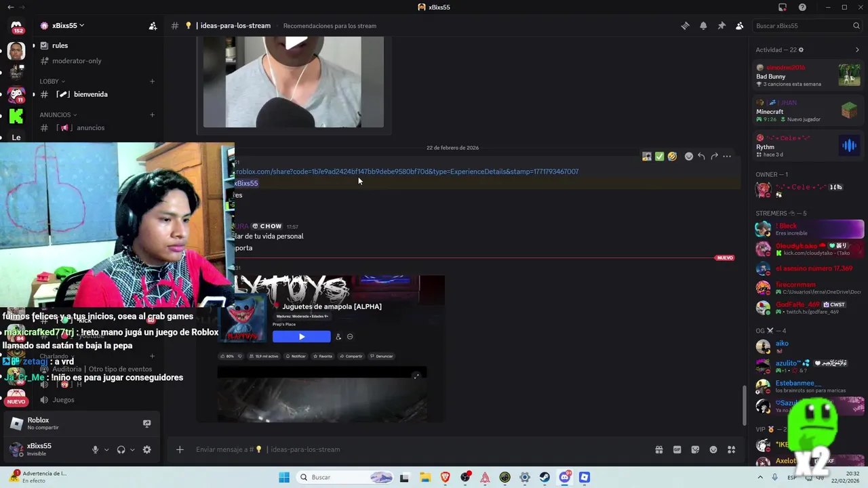Open Brave browser from the taskbar
Screen dimensions: 868x488
(446, 477)
